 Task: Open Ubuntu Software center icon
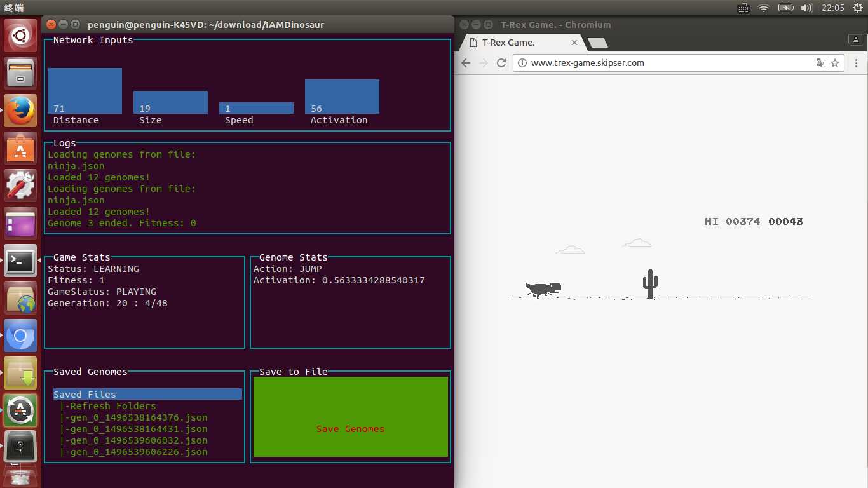tap(20, 148)
